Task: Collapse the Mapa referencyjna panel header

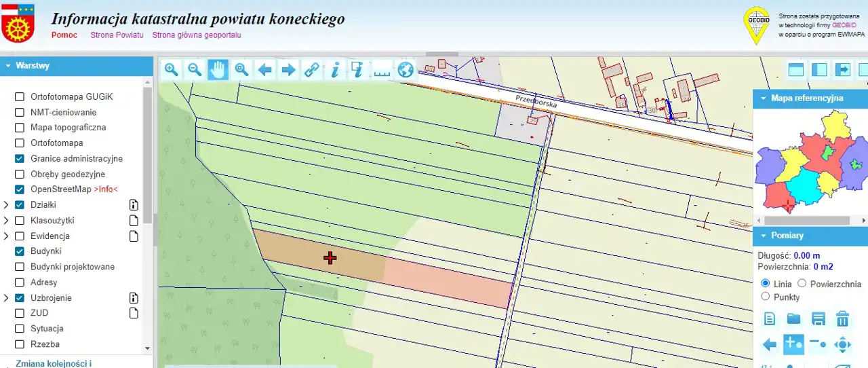Action: pos(763,98)
